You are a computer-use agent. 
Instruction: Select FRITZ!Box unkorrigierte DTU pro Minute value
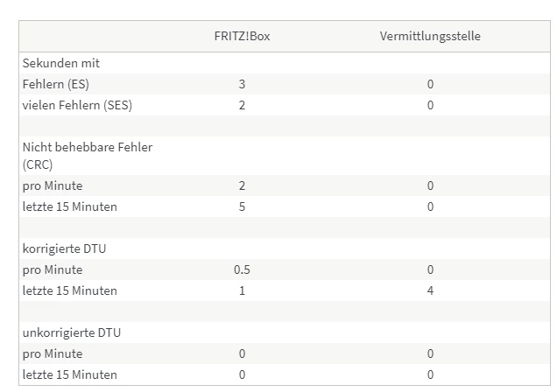242,353
